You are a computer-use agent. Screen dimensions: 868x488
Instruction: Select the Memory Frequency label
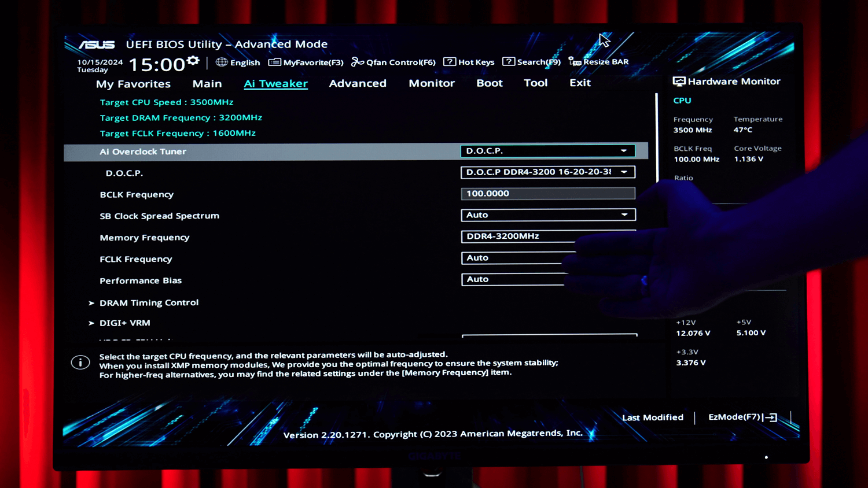coord(145,238)
